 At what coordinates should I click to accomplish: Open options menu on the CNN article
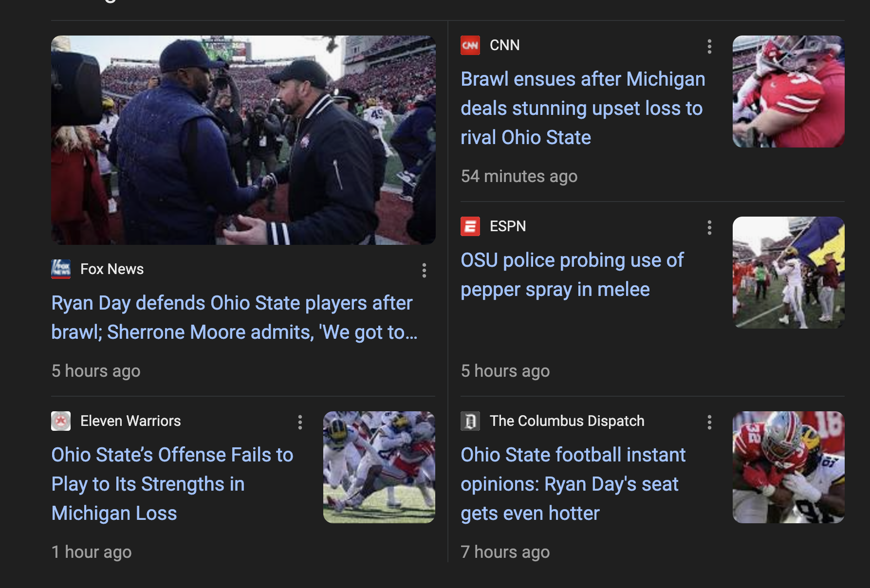pos(709,47)
